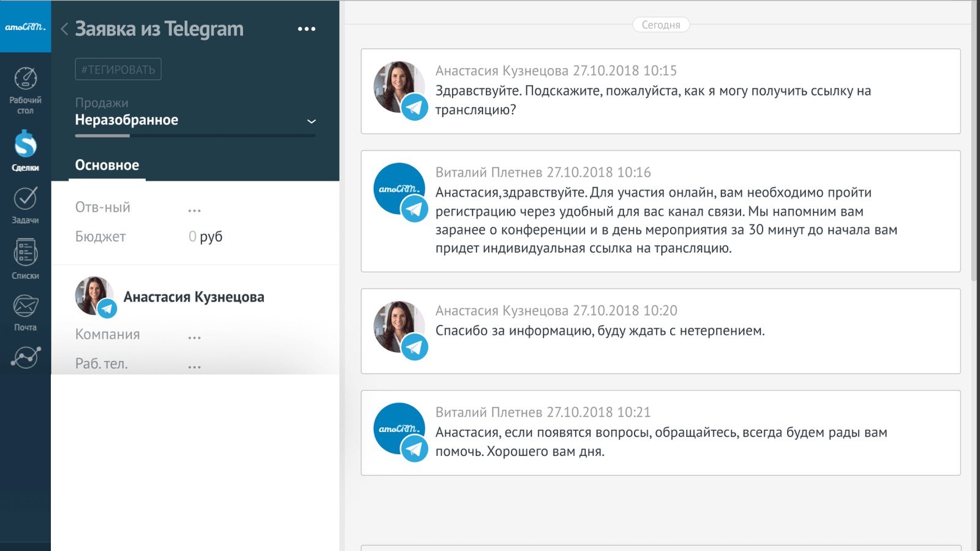Open the Почта mailbox
Image resolution: width=980 pixels, height=551 pixels.
click(x=25, y=313)
